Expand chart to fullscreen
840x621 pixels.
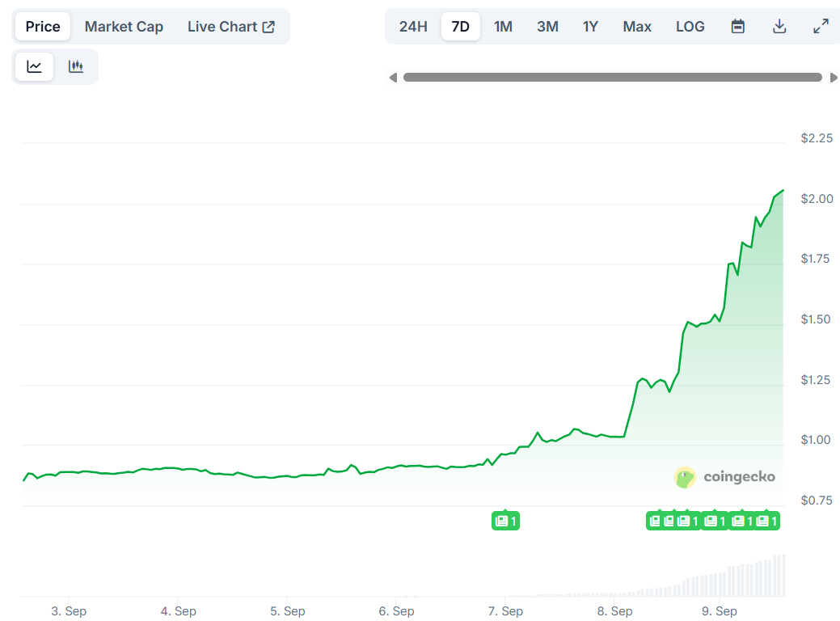[x=821, y=26]
